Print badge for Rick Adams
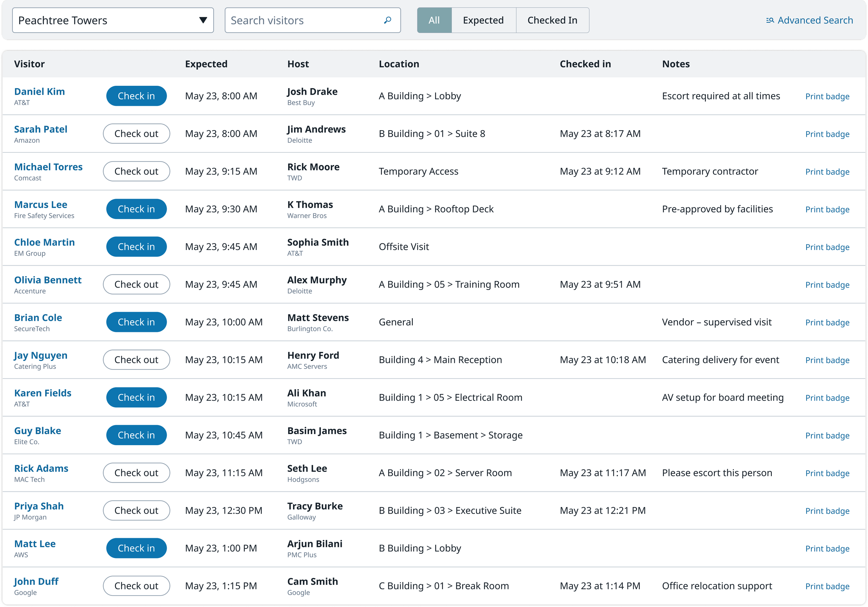Viewport: 868px width, 607px height. pos(827,473)
